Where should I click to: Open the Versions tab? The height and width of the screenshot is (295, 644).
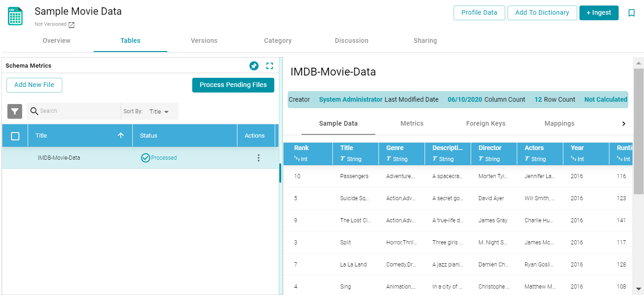(204, 40)
